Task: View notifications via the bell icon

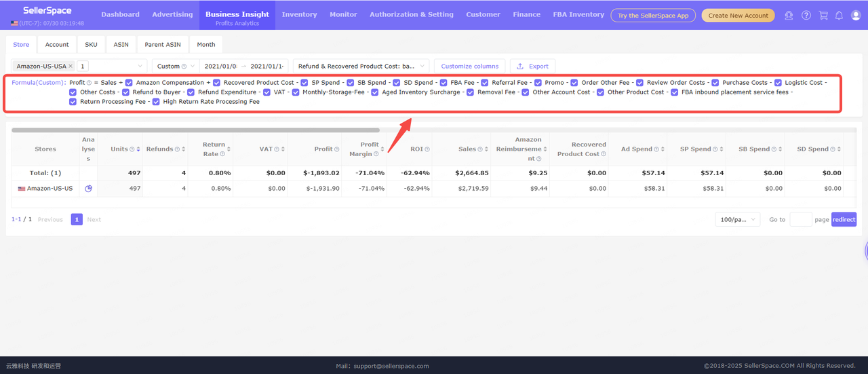Action: pos(839,15)
